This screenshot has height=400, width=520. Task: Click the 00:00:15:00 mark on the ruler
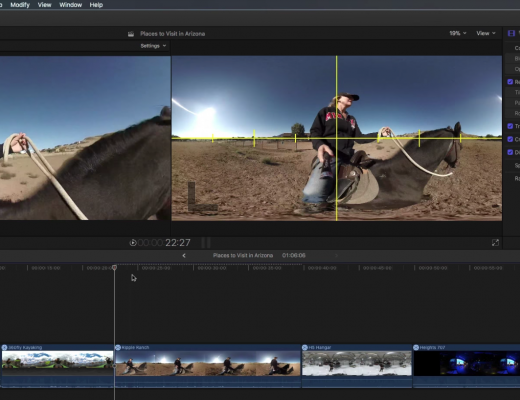pos(46,268)
